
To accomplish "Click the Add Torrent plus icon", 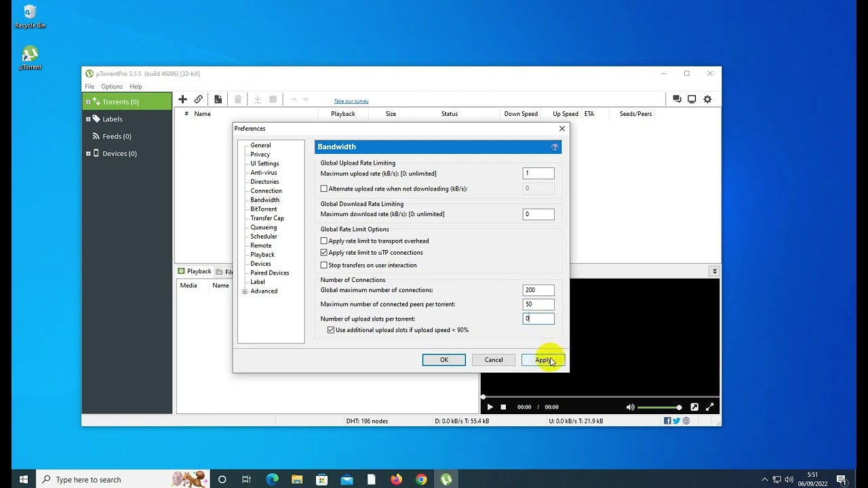I will coord(182,99).
